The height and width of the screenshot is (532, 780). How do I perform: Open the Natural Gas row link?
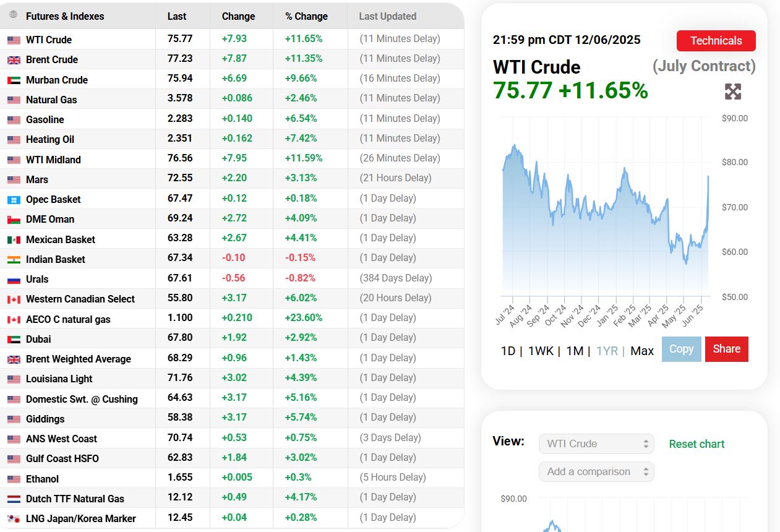coord(51,100)
